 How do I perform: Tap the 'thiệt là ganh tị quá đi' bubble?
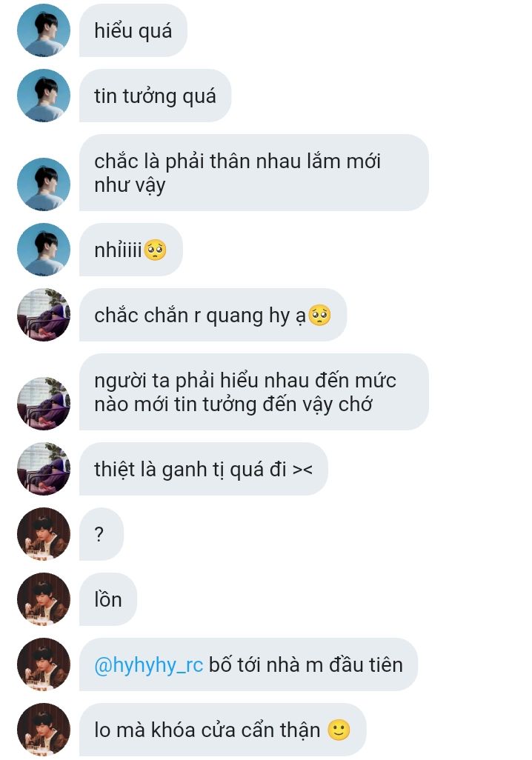pyautogui.click(x=204, y=469)
